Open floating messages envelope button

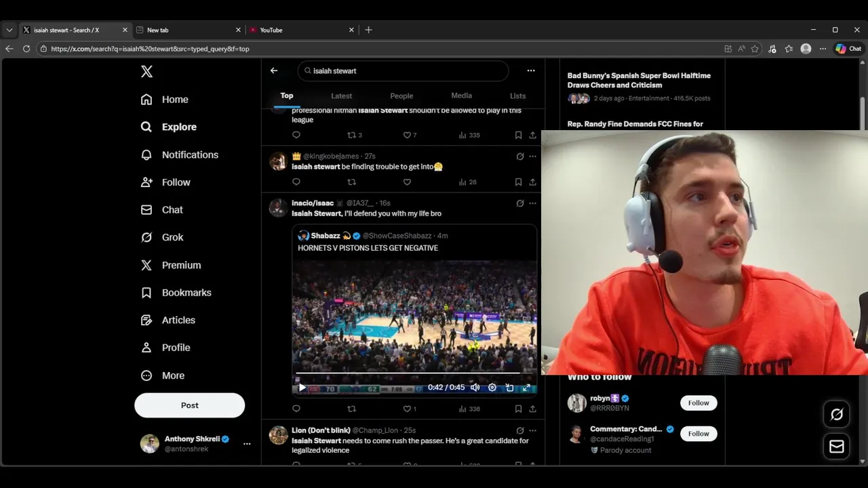pos(837,446)
